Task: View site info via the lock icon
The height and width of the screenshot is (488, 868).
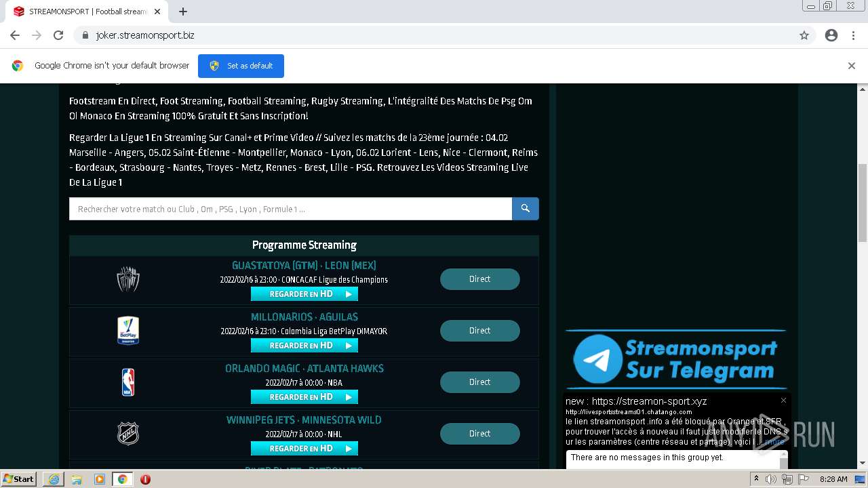Action: click(85, 35)
